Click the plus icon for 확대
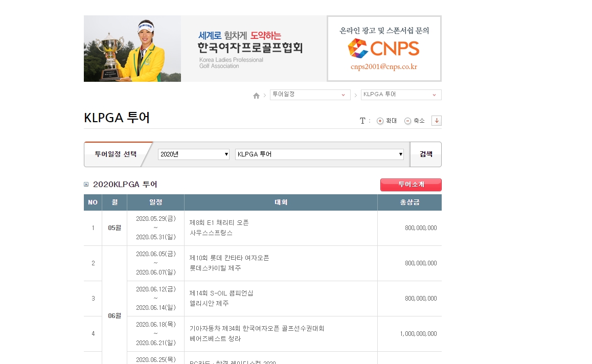 380,121
